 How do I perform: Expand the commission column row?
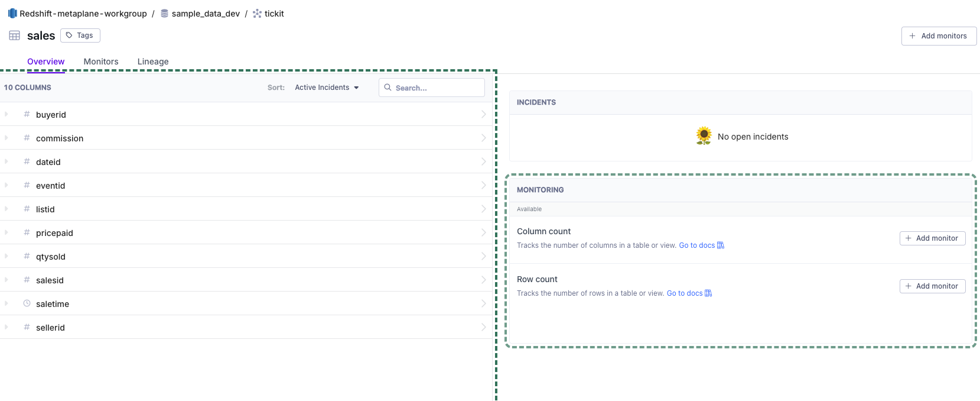click(6, 138)
